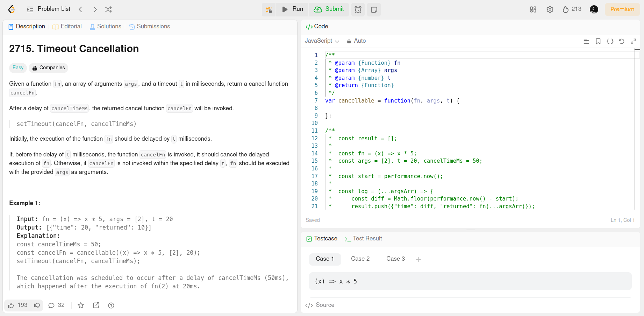The height and width of the screenshot is (316, 644).
Task: Open the locked Companies tag
Action: [x=49, y=68]
